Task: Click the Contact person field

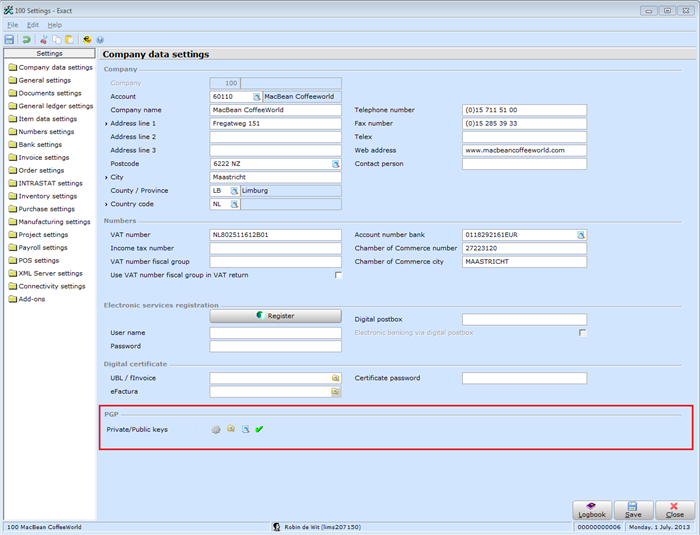Action: [x=524, y=164]
